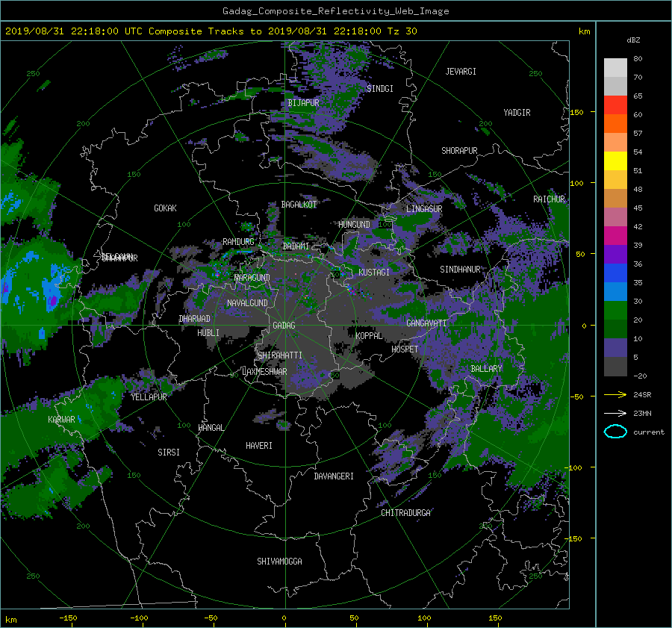Screen dimensions: 672x628
Task: Click the Gadag_Composite_Reflectivity_Web_Image title
Action: pos(335,11)
